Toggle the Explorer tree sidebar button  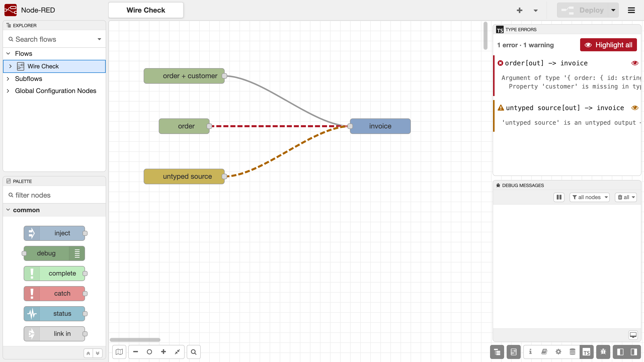tap(497, 352)
